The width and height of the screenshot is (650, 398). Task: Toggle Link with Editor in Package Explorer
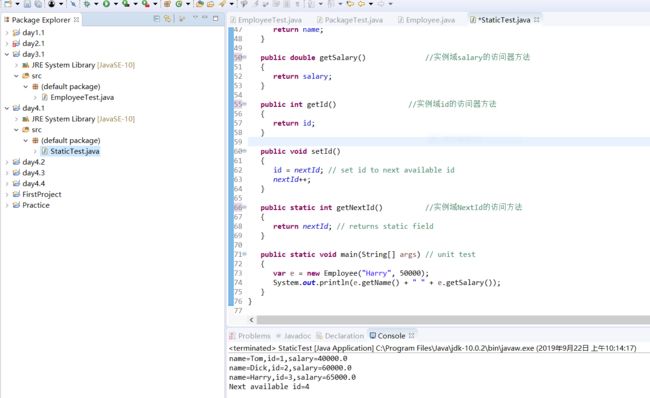point(167,19)
